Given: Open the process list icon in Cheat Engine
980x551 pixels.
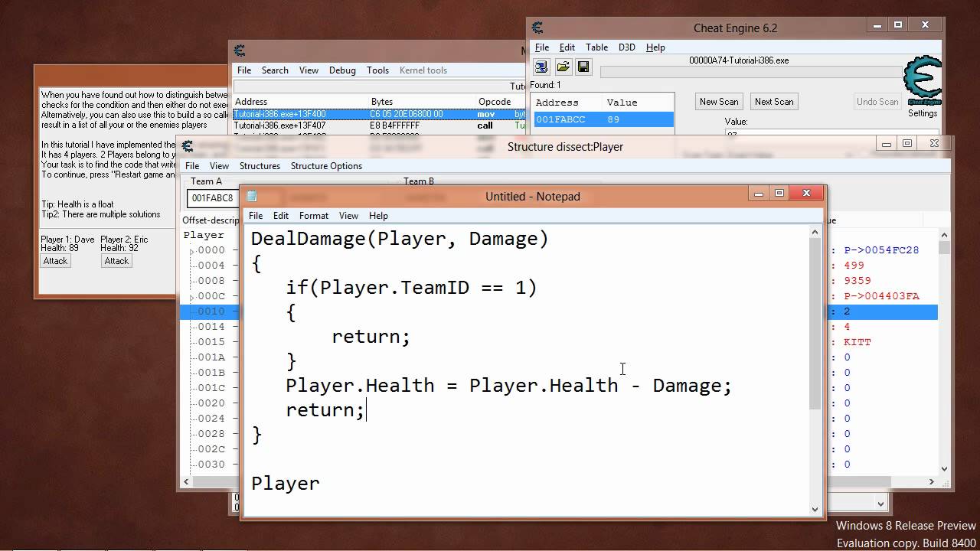Looking at the screenshot, I should point(541,67).
